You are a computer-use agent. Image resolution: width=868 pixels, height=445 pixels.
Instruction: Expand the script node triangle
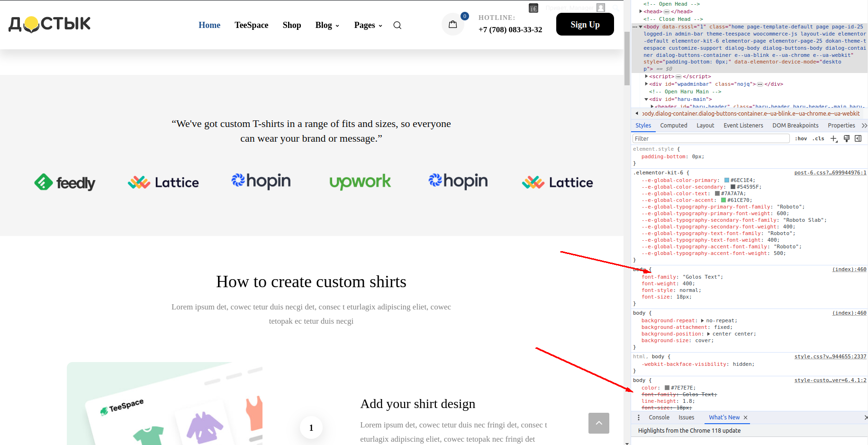tap(647, 76)
